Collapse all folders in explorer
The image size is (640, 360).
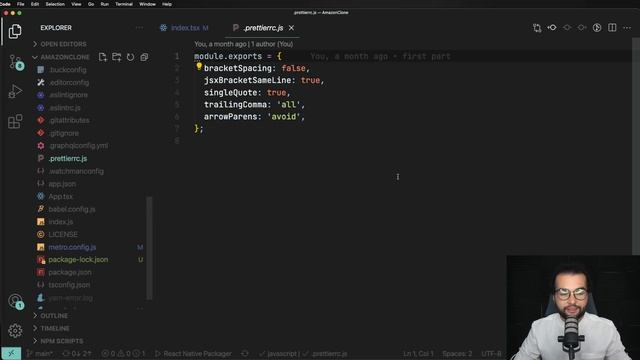(x=144, y=57)
